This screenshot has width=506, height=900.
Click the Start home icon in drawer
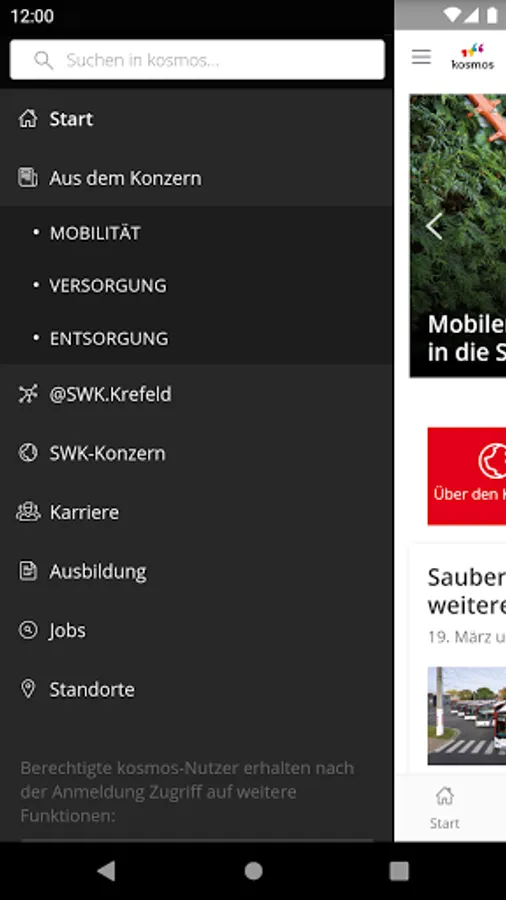[28, 119]
